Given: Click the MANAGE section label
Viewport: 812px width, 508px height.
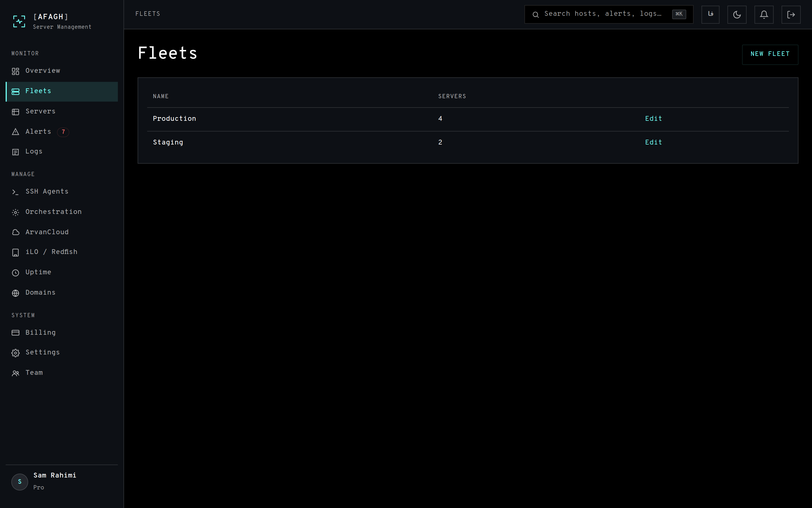Looking at the screenshot, I should click(23, 174).
